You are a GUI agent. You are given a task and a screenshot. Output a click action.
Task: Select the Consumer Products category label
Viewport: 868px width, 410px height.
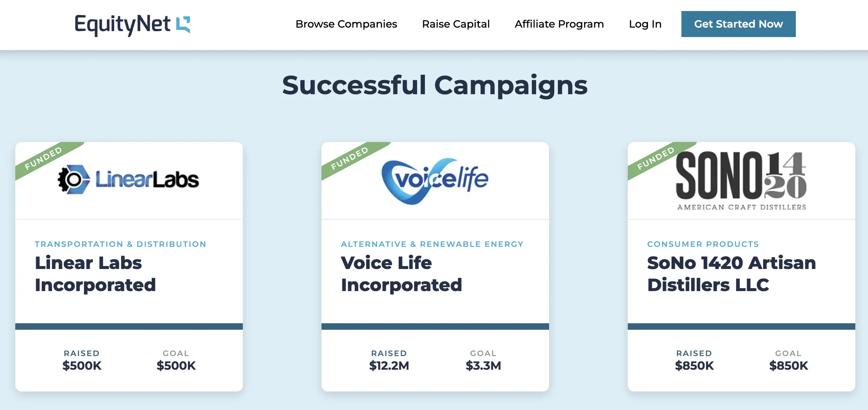click(703, 244)
